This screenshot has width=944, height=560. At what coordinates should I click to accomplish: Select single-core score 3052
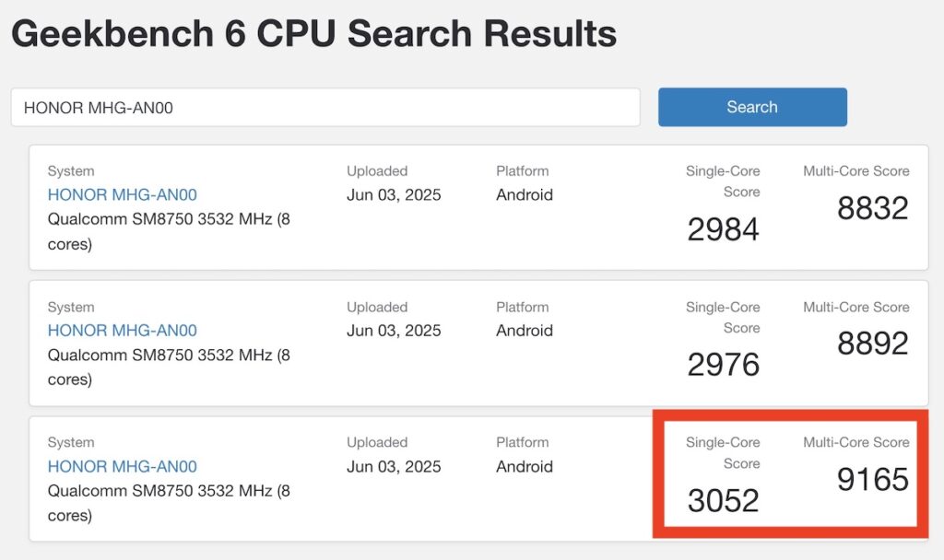coord(723,500)
